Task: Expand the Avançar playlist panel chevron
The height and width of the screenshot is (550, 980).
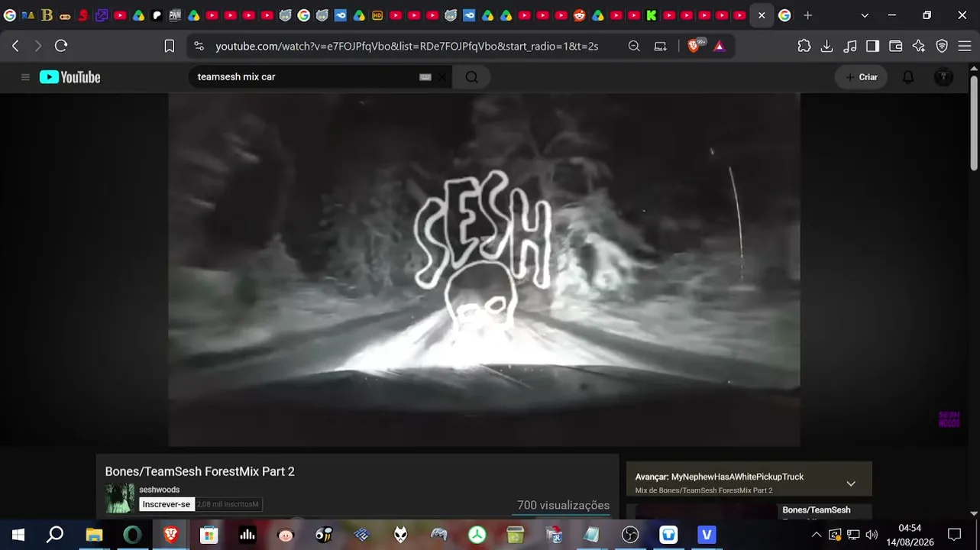Action: [851, 484]
